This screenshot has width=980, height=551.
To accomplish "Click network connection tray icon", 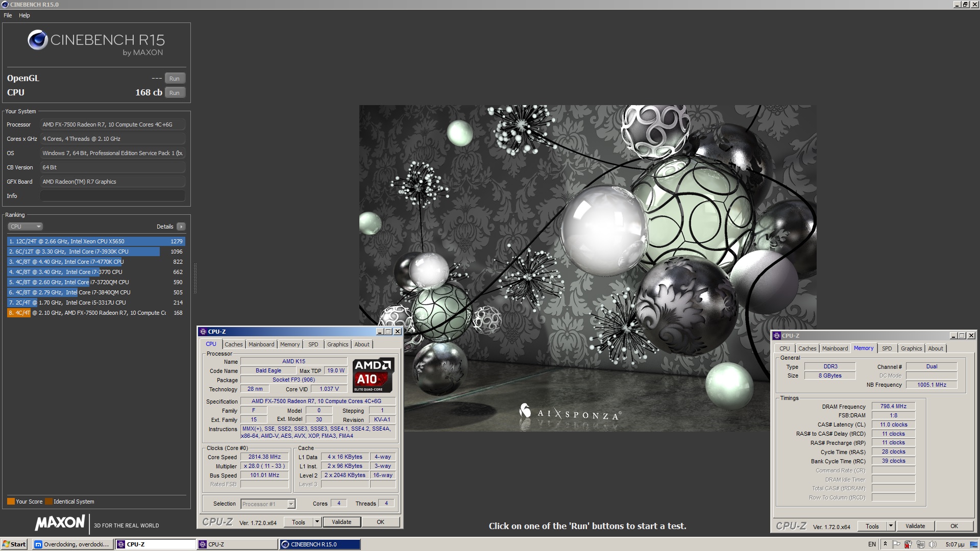I will (x=920, y=544).
